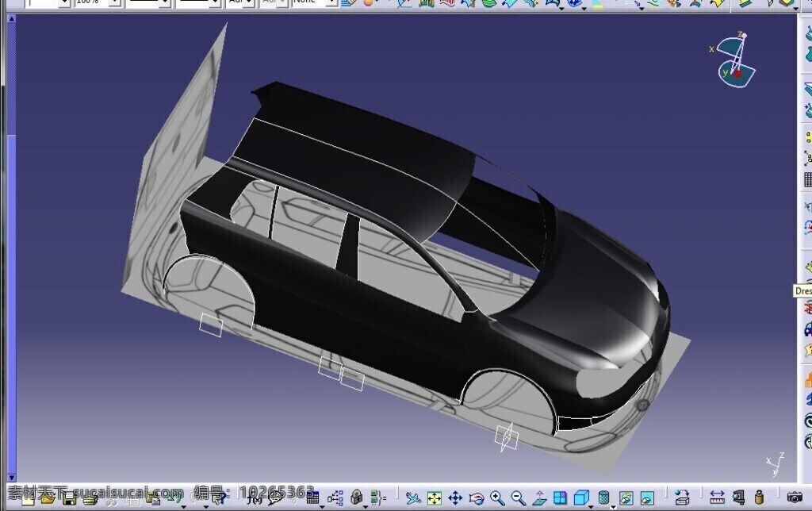This screenshot has width=812, height=511.
Task: Select the small plane symbol near front wheel
Action: coord(507,436)
